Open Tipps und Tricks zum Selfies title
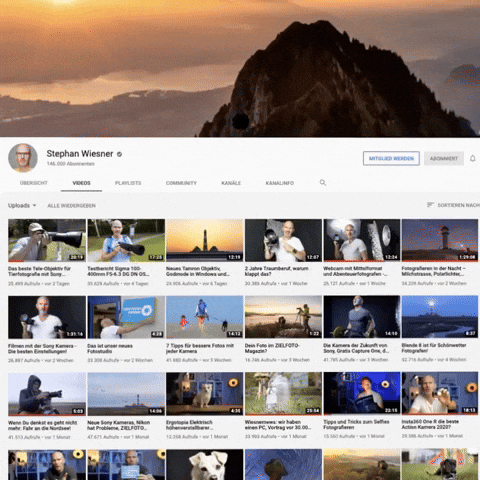The width and height of the screenshot is (480, 480). pos(356,424)
